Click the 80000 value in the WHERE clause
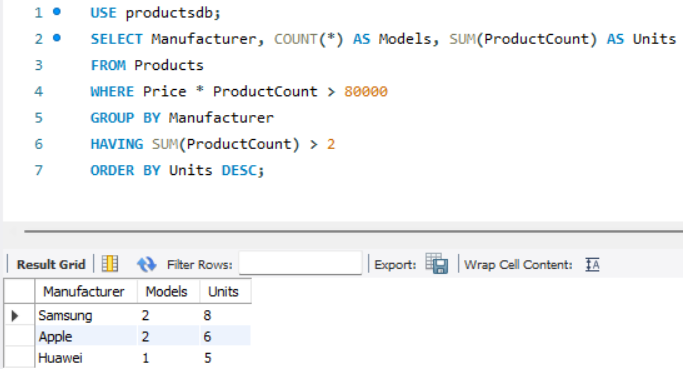Screen dimensions: 683x369 tap(366, 91)
